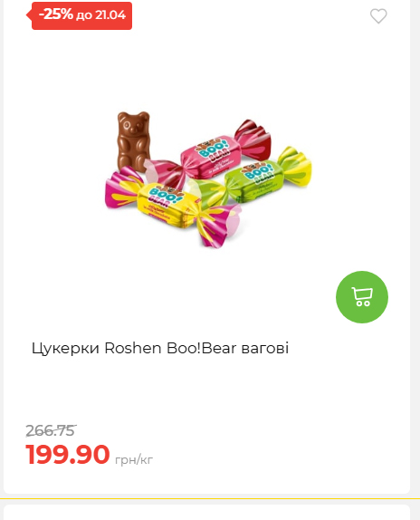Click the word вагові in product title
This screenshot has height=520, width=420.
[x=265, y=348]
